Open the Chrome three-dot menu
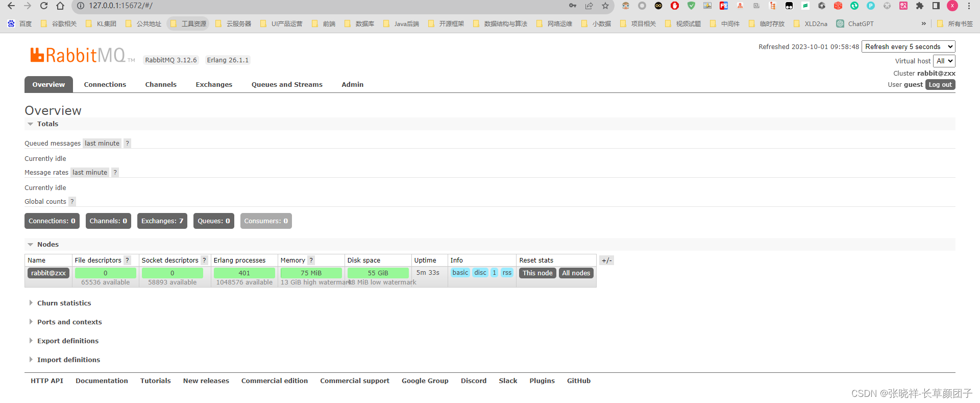The height and width of the screenshot is (403, 980). tap(969, 6)
